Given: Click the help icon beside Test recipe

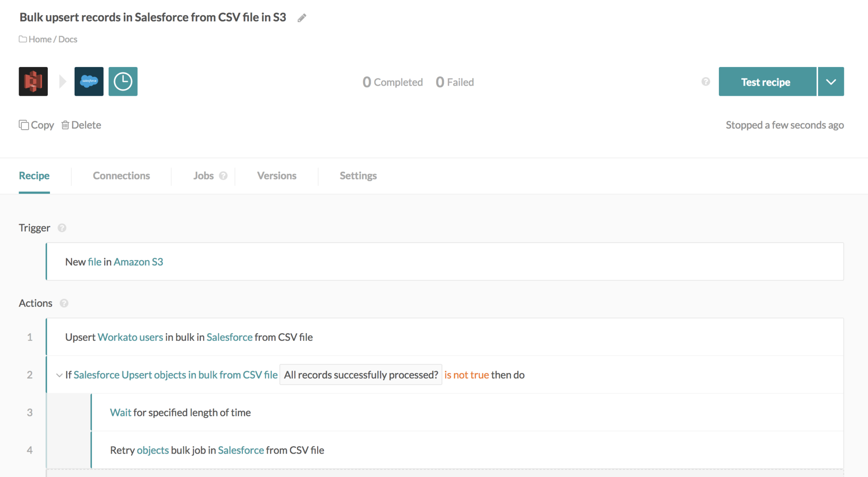Looking at the screenshot, I should [705, 81].
